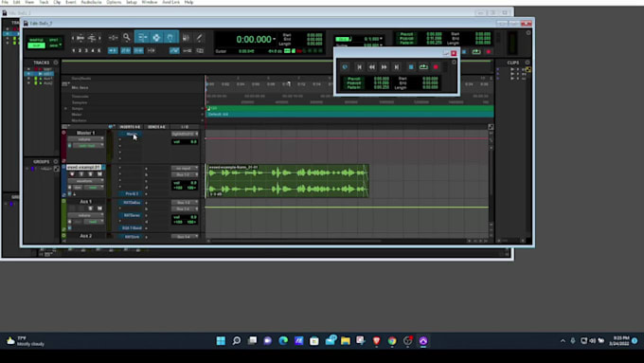Open Master 1 track view selector

pyautogui.click(x=85, y=139)
